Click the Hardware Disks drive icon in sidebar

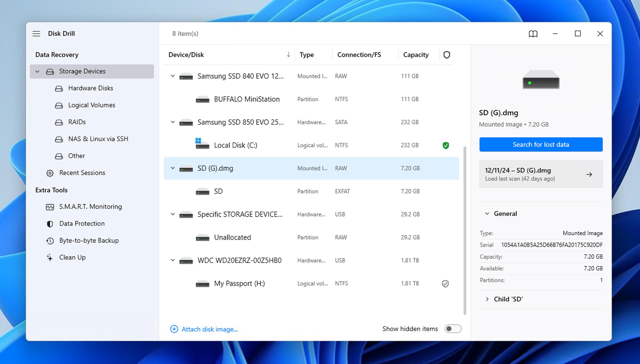59,88
